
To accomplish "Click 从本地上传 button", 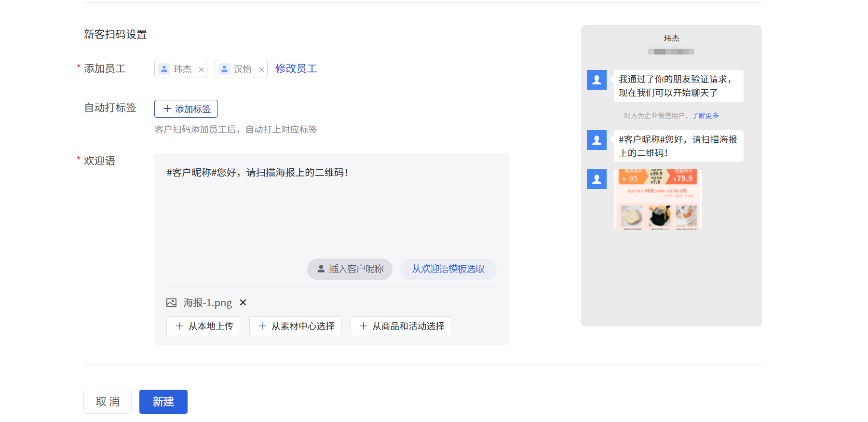I will (203, 326).
